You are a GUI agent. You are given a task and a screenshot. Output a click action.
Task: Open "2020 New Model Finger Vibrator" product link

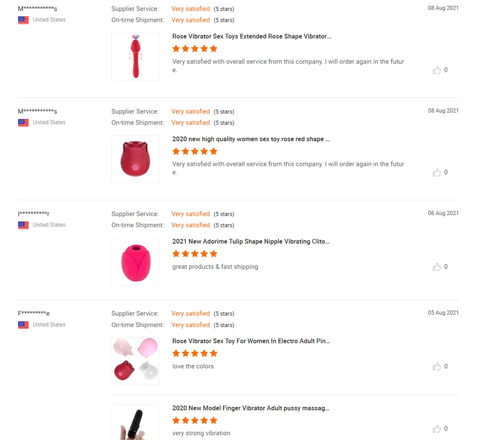(251, 408)
